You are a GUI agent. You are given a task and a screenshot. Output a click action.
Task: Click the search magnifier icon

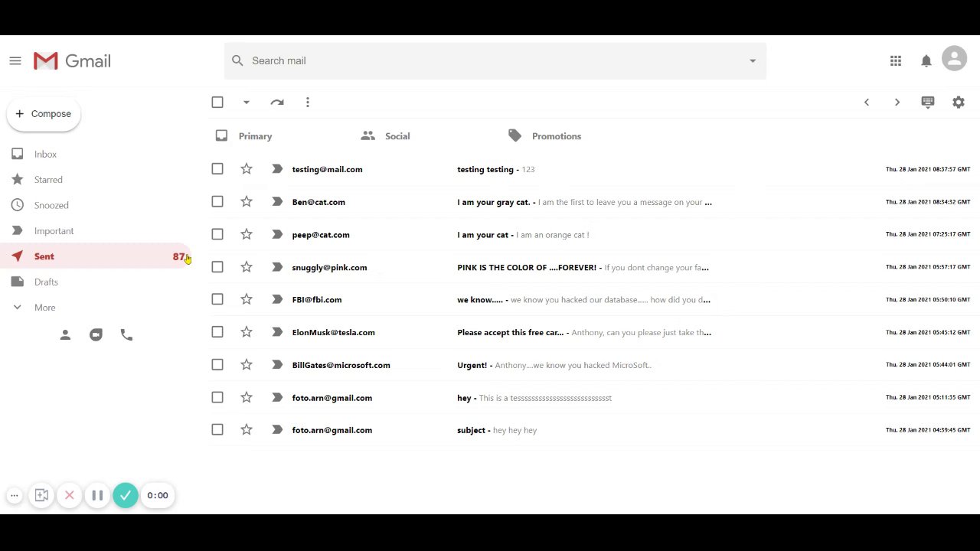pyautogui.click(x=237, y=60)
